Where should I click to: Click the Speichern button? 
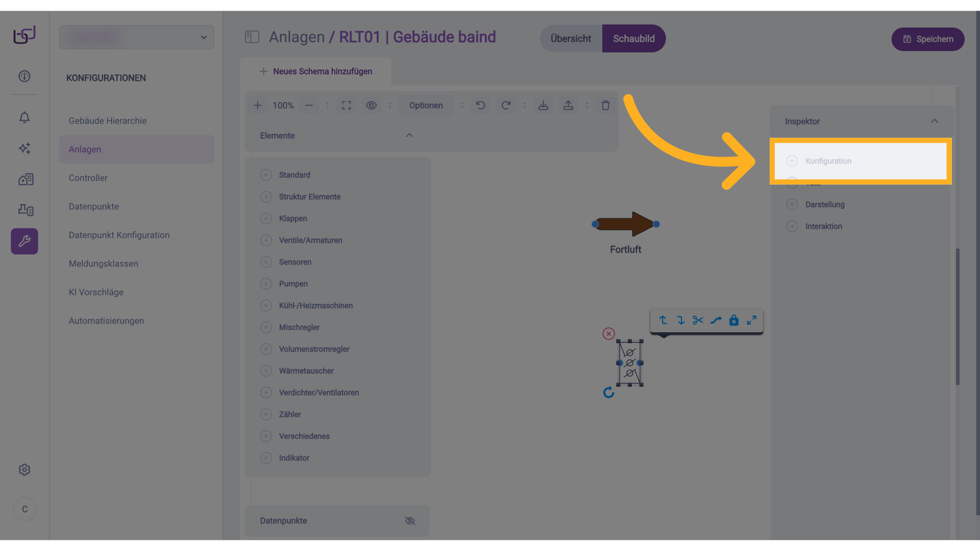coord(927,39)
